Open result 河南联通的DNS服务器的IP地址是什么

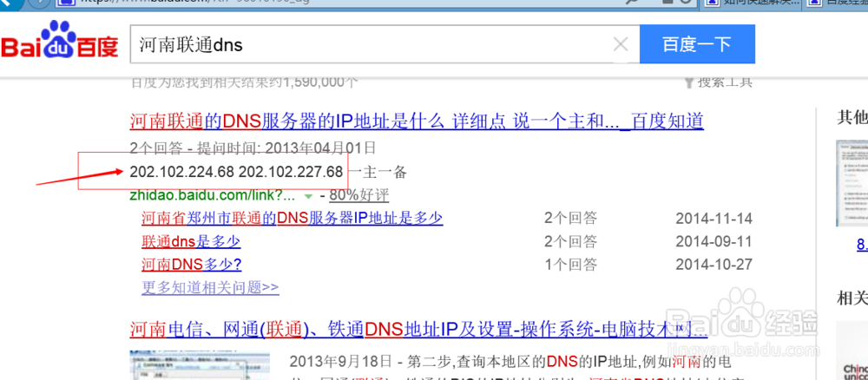click(x=417, y=121)
